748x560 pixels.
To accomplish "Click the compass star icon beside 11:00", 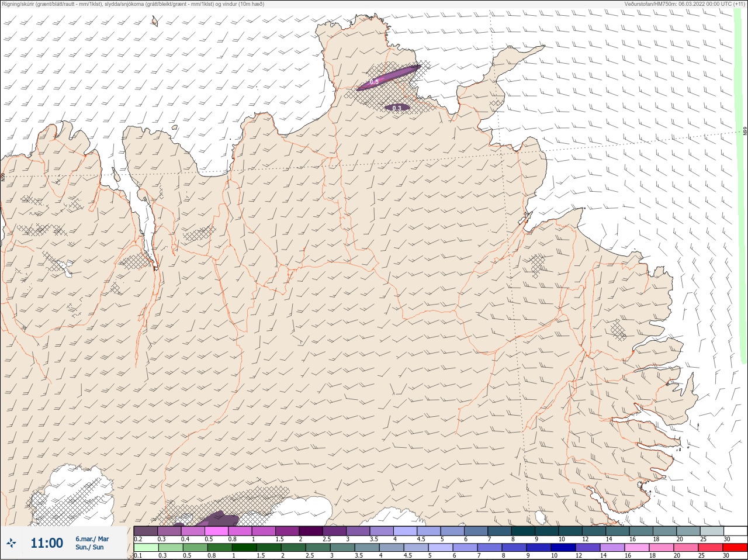I will (x=12, y=543).
